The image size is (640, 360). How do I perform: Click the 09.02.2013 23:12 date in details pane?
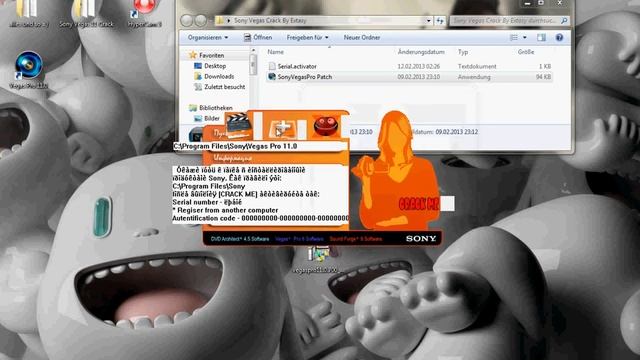[457, 132]
